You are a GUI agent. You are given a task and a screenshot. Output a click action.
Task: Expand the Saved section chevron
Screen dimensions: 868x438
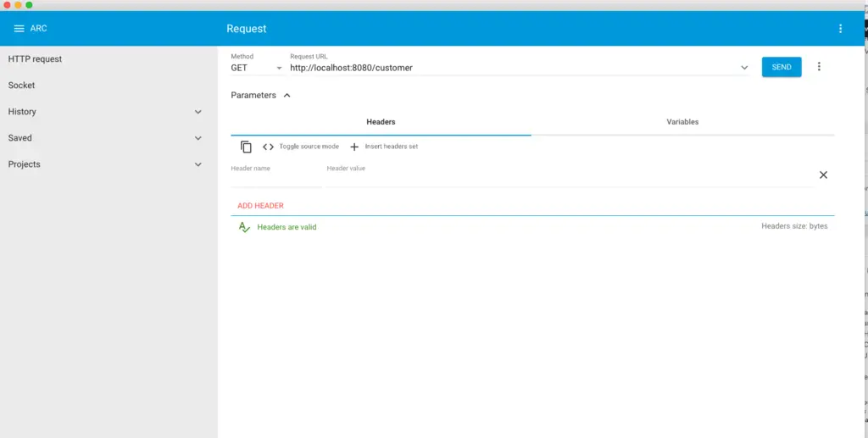coord(198,138)
